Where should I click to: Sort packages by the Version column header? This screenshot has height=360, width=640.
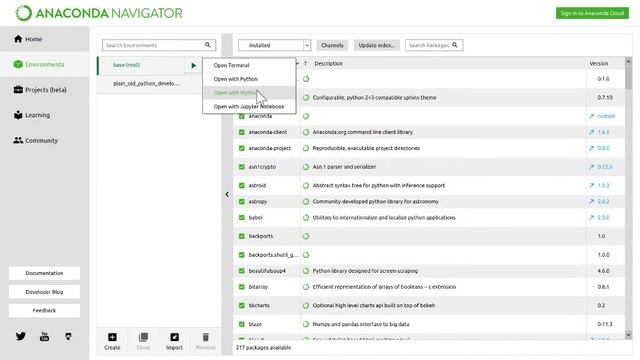(598, 64)
